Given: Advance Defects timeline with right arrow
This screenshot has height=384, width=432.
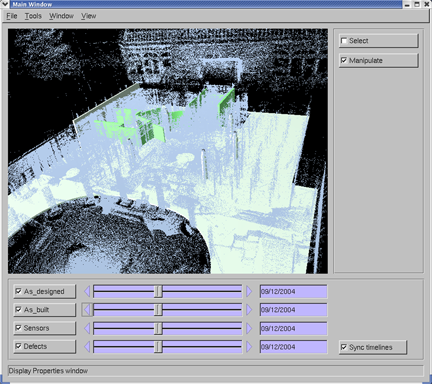Looking at the screenshot, I should coord(249,347).
